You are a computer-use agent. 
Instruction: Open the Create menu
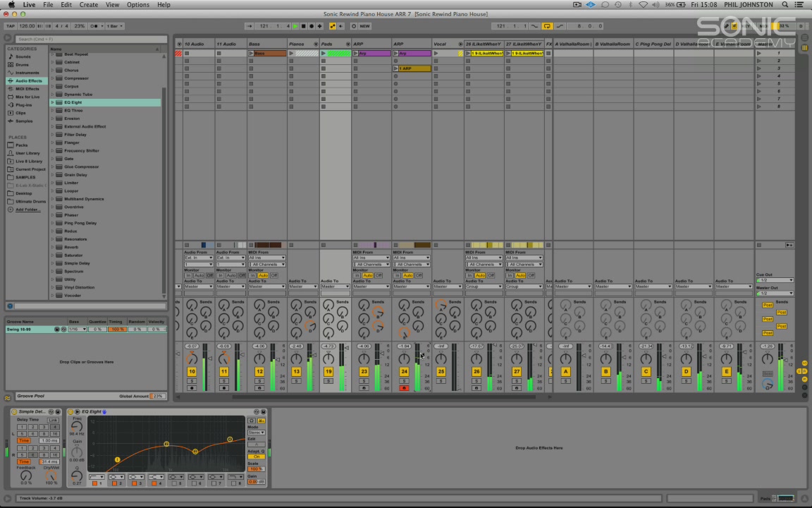click(x=89, y=5)
